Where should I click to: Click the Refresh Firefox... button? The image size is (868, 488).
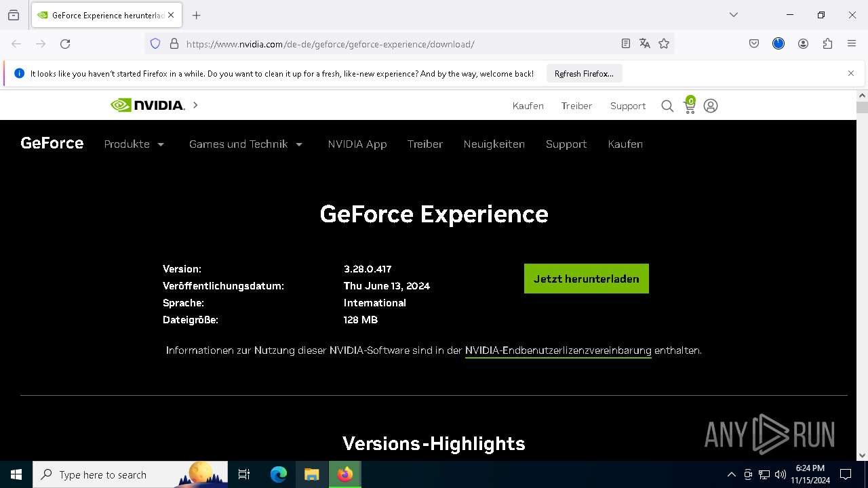pos(584,73)
